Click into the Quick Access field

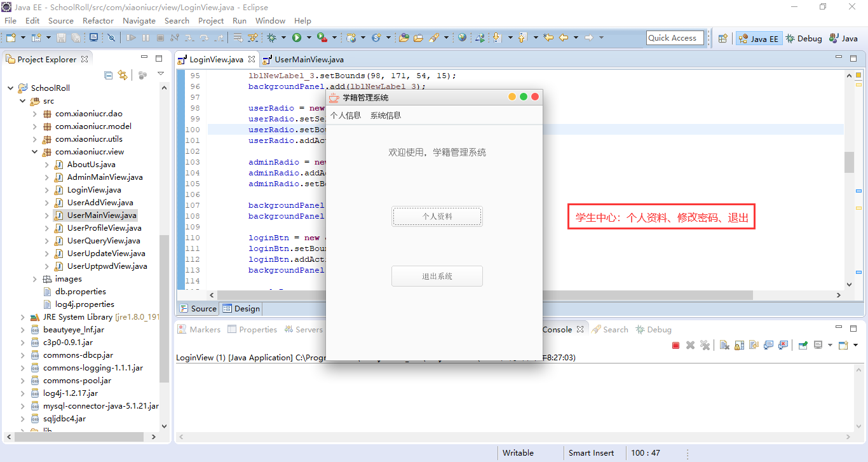(x=675, y=37)
